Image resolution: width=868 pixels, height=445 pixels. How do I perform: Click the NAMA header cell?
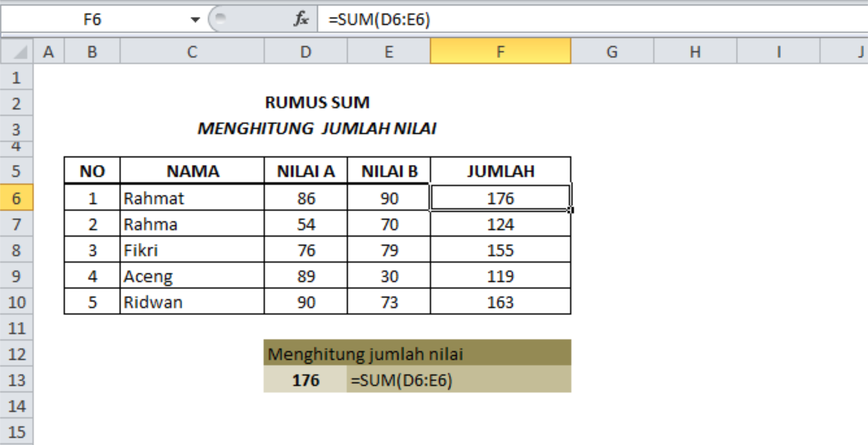click(x=192, y=171)
